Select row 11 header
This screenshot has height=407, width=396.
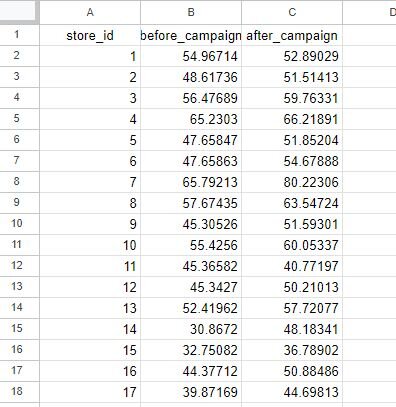[19, 245]
